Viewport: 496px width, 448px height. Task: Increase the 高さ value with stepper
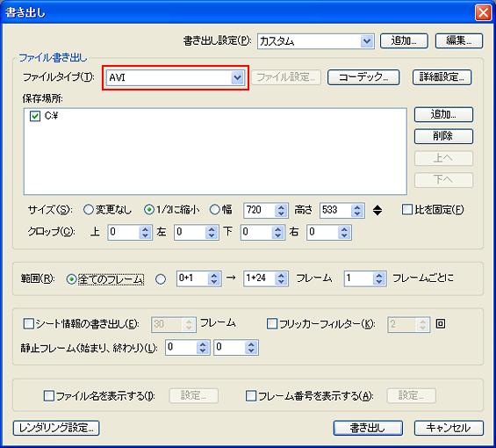point(357,207)
